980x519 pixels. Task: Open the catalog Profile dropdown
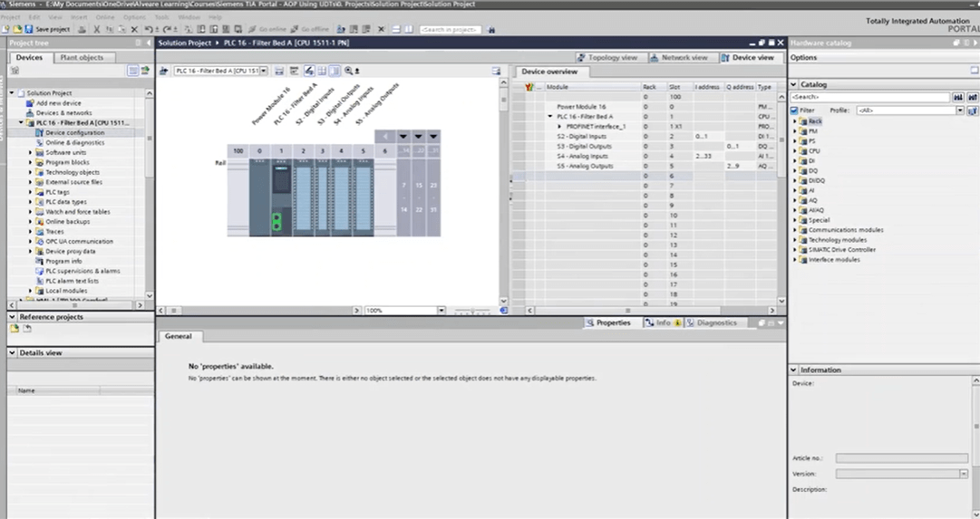point(960,111)
